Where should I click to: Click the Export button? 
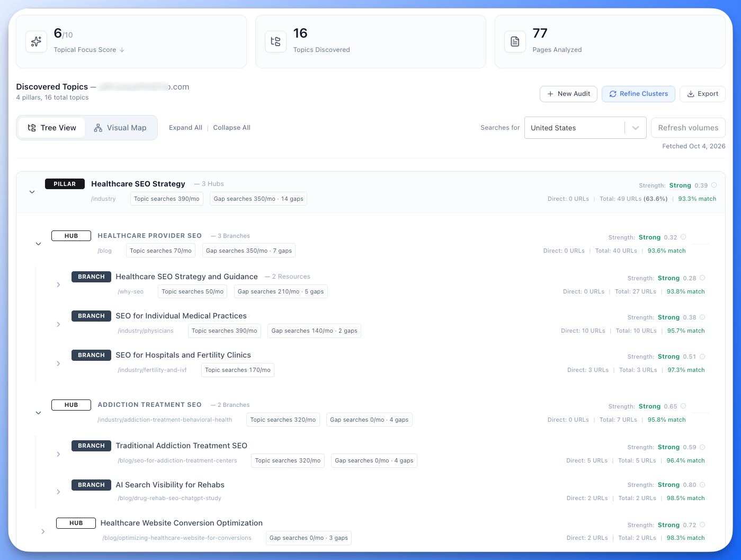pyautogui.click(x=702, y=94)
